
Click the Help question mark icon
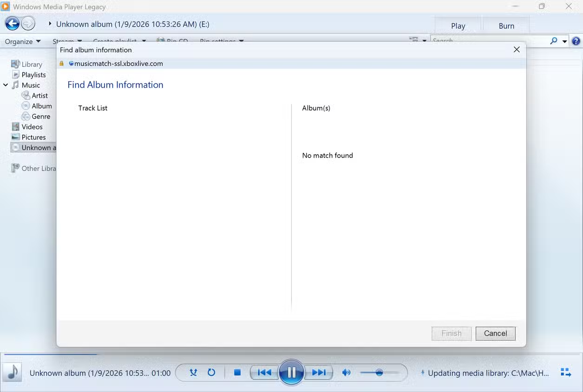[576, 41]
